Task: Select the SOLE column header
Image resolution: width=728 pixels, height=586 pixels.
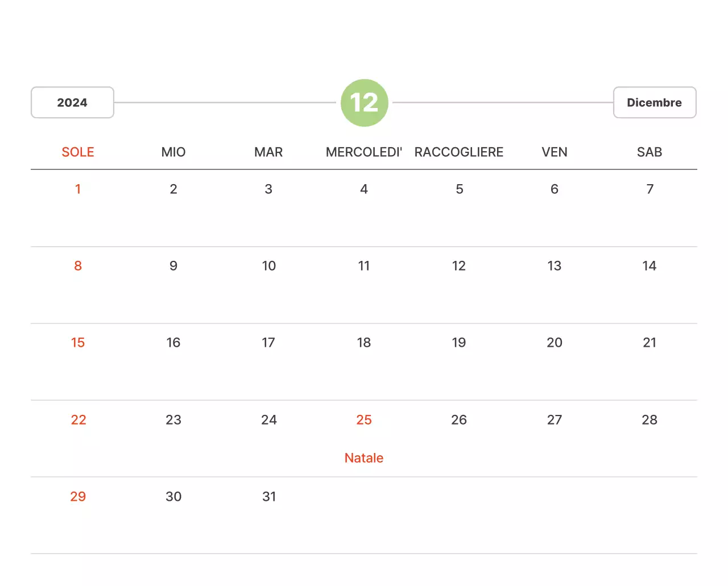Action: [x=78, y=152]
